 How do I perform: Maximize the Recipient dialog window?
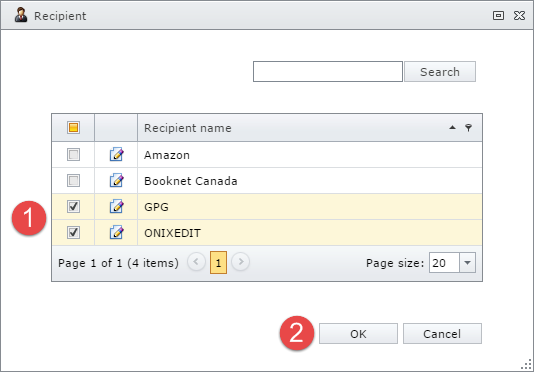tap(498, 15)
